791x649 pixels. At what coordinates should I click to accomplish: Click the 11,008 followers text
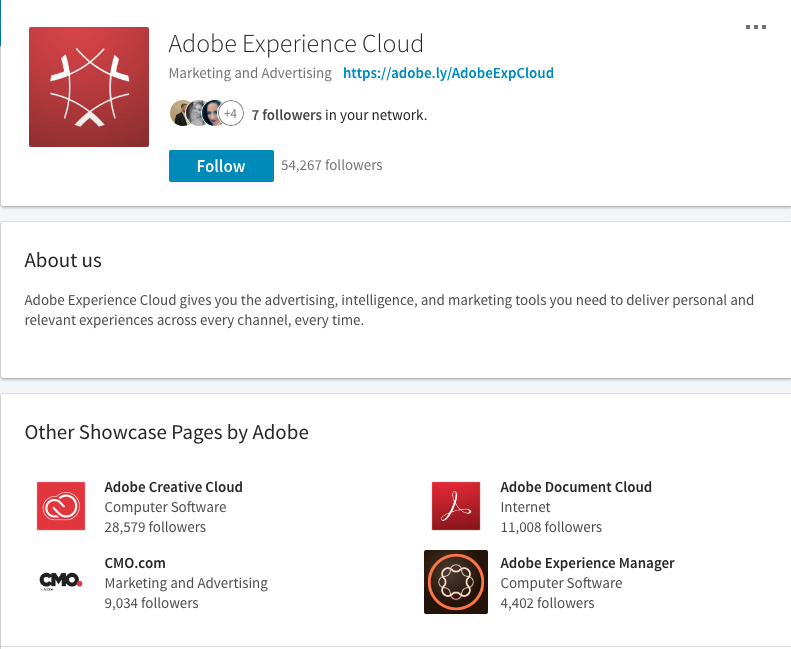[551, 527]
